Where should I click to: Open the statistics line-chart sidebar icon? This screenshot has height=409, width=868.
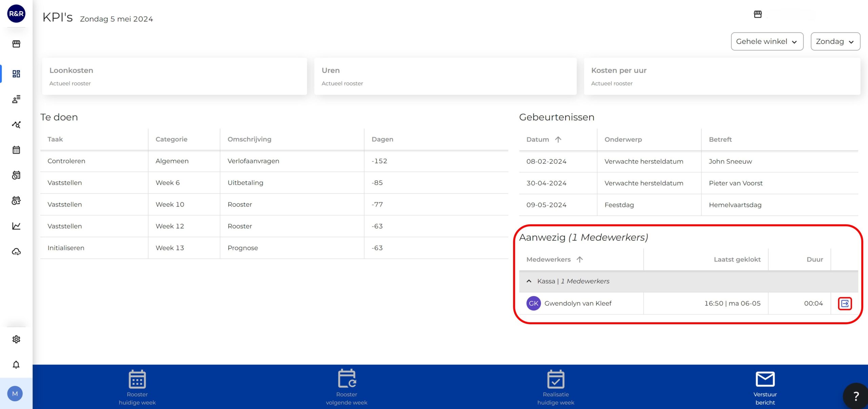pos(16,226)
